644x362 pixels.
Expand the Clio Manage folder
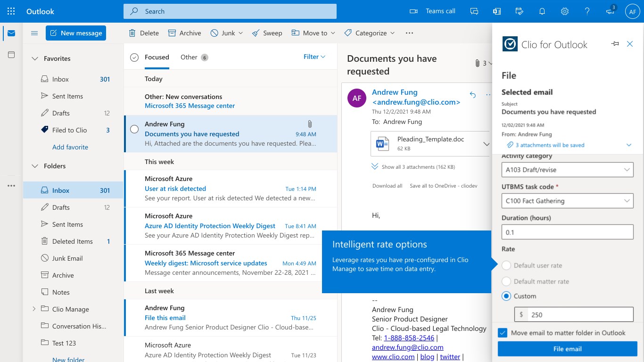pyautogui.click(x=34, y=309)
